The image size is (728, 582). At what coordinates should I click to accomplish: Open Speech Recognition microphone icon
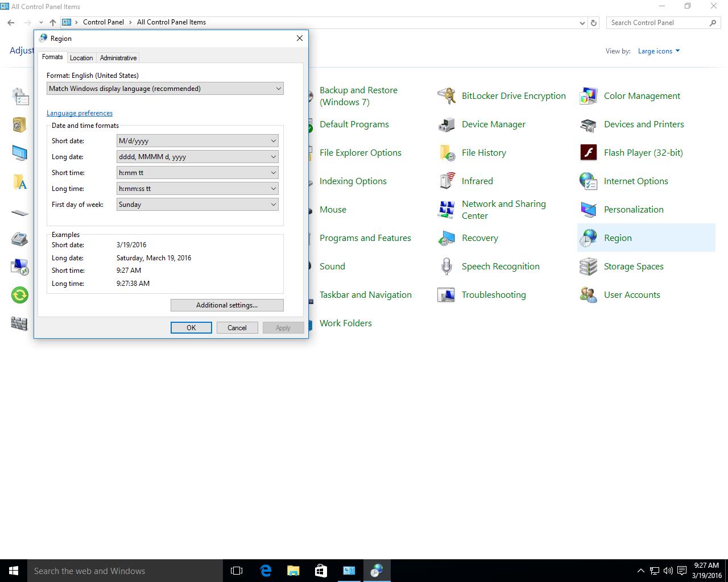coord(446,267)
